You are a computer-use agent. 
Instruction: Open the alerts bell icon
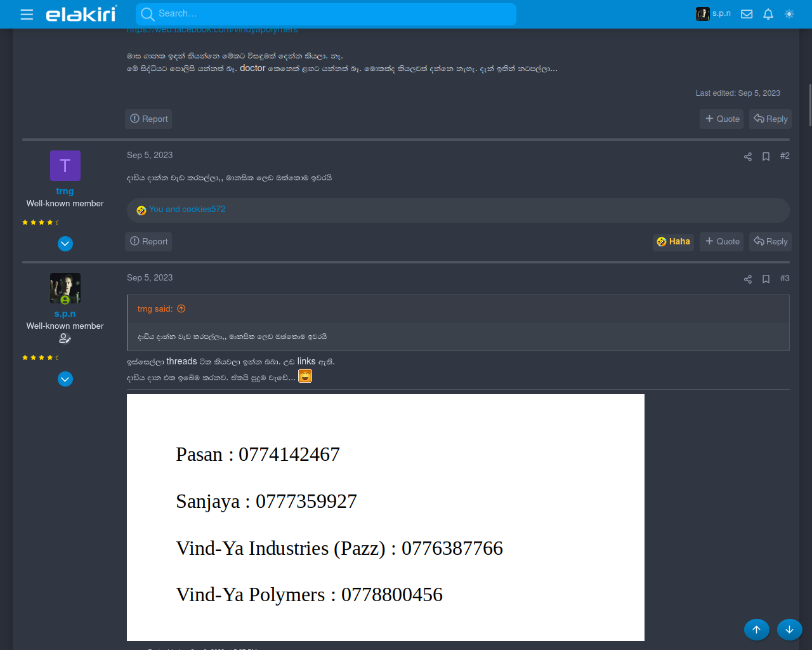pos(768,14)
